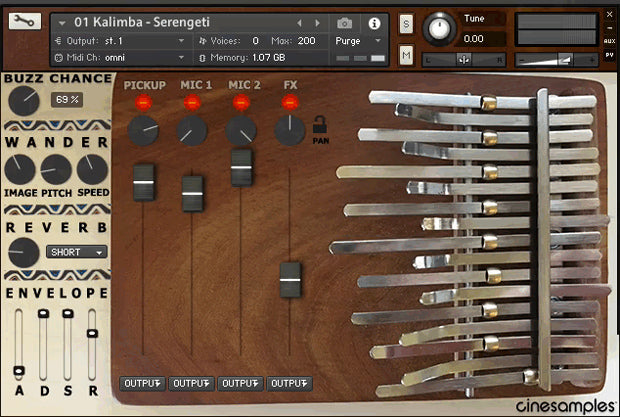Click the pan lock icon

click(x=320, y=127)
